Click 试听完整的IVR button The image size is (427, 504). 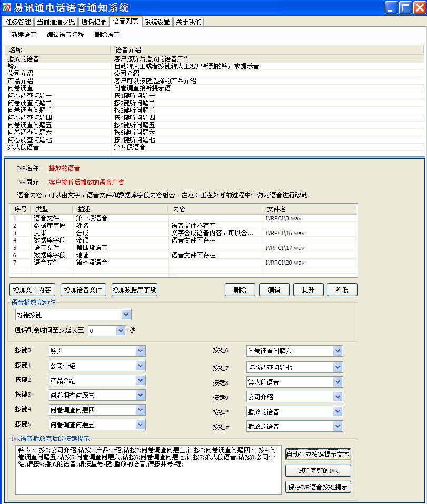point(317,471)
